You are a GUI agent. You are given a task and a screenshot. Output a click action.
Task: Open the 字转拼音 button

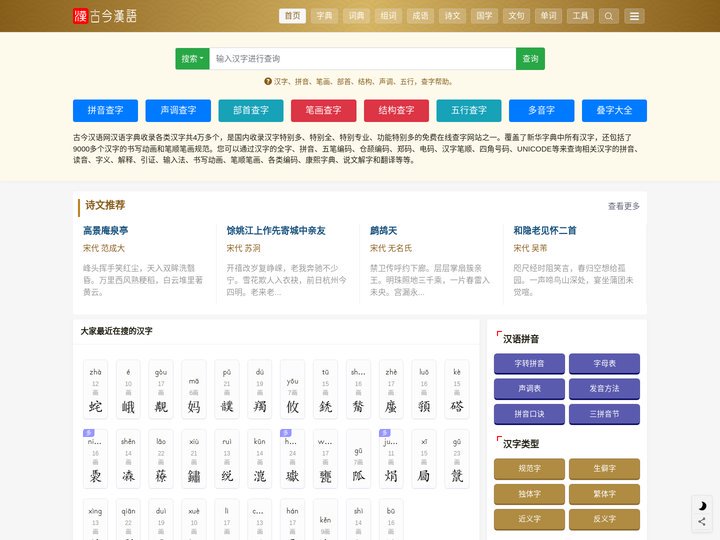[529, 364]
